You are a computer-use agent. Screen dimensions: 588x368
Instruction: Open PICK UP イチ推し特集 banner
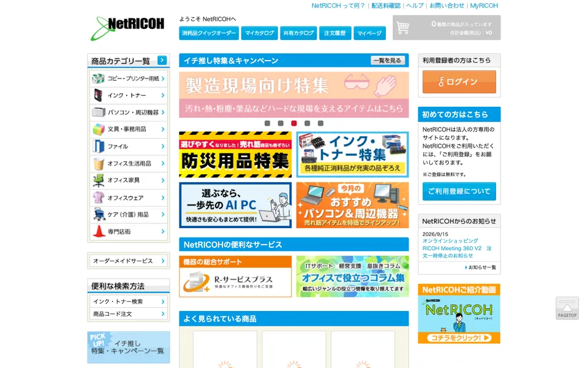point(129,347)
